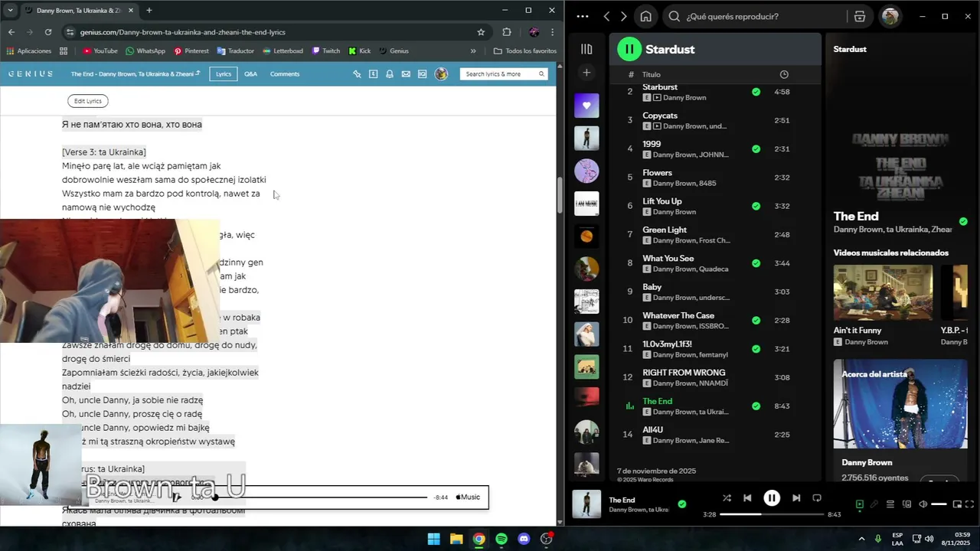Screen dimensions: 980x551
Task: Click Edit Lyrics button
Action: (88, 101)
